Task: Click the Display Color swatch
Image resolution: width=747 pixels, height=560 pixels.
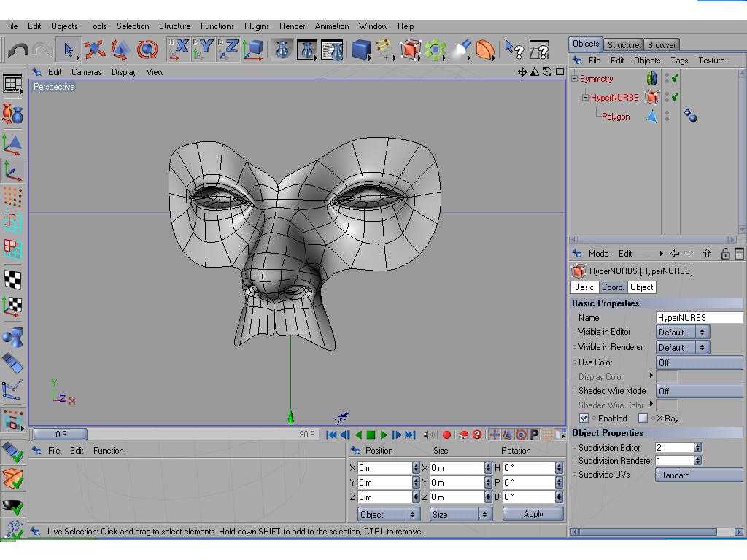Action: pos(667,377)
